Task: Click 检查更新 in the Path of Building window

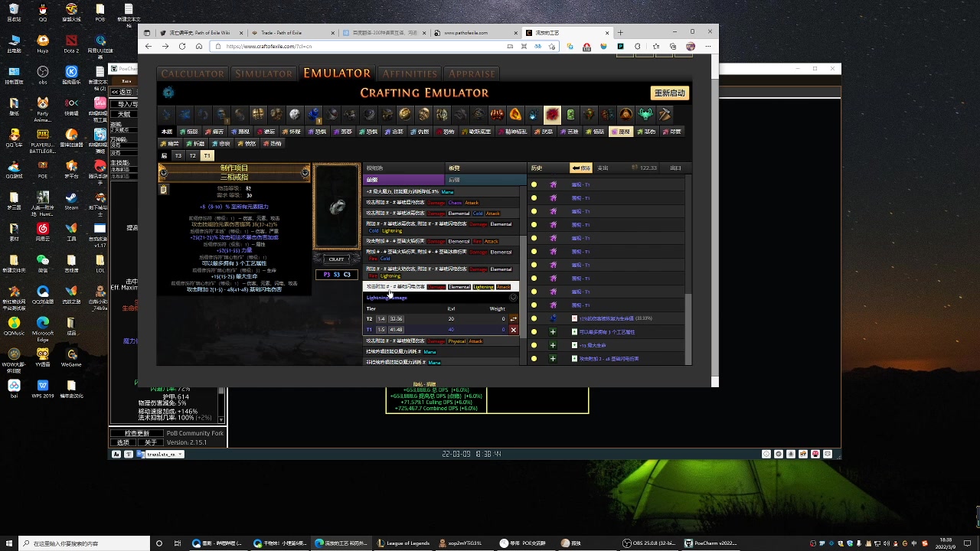Action: point(138,433)
